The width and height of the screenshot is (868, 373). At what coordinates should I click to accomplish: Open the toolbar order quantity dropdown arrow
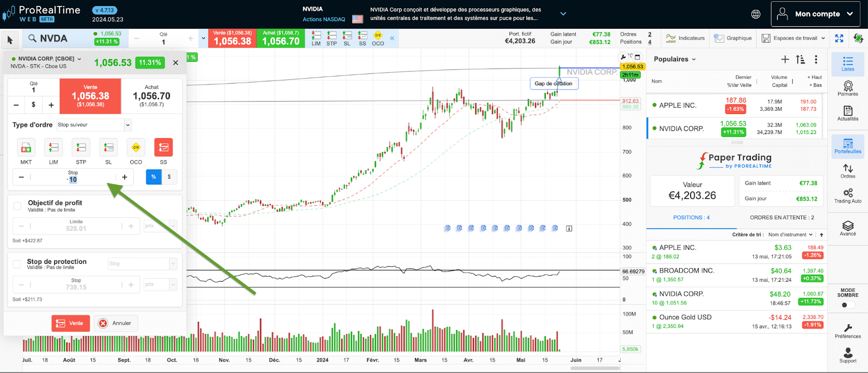click(203, 39)
